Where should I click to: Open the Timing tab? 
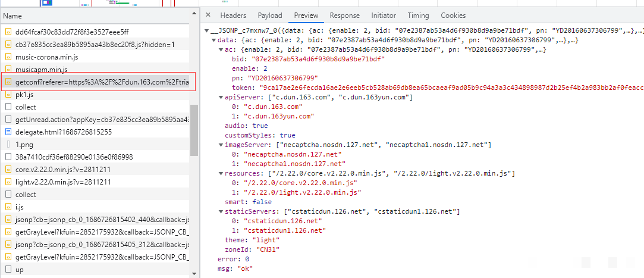418,15
